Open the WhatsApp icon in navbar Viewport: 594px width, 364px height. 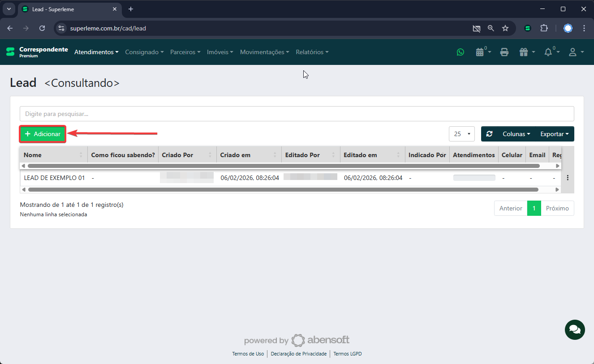(x=461, y=52)
